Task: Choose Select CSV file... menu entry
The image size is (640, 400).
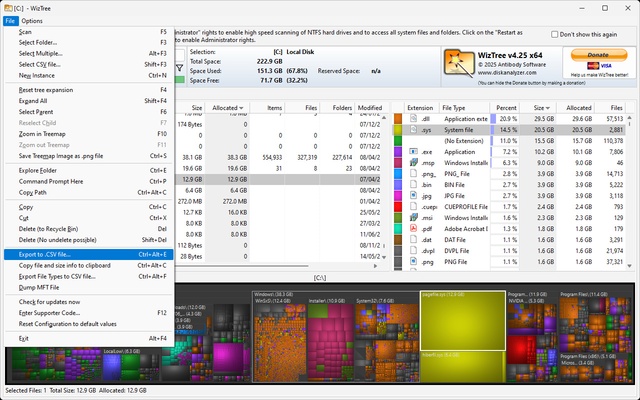Action: (89, 64)
